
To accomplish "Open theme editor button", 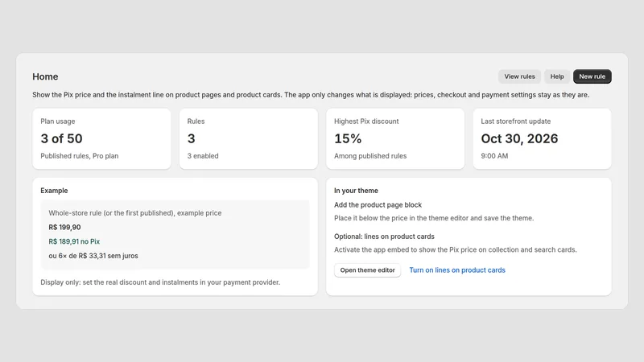I will pos(367,270).
